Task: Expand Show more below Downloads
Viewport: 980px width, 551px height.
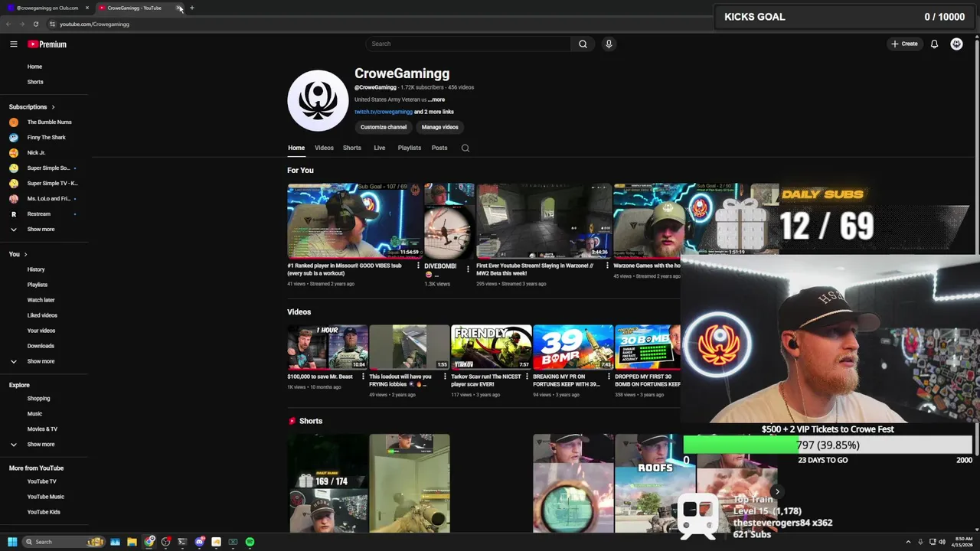Action: click(41, 361)
